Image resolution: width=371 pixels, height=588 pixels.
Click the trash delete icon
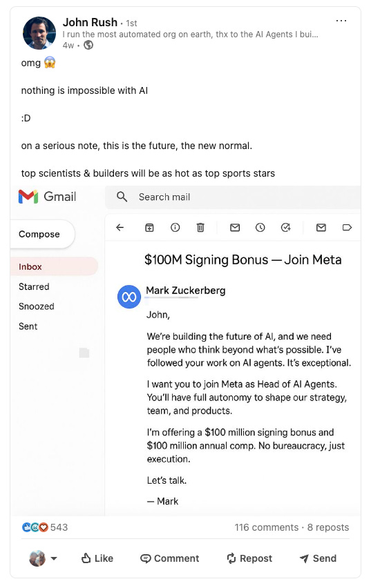(200, 228)
